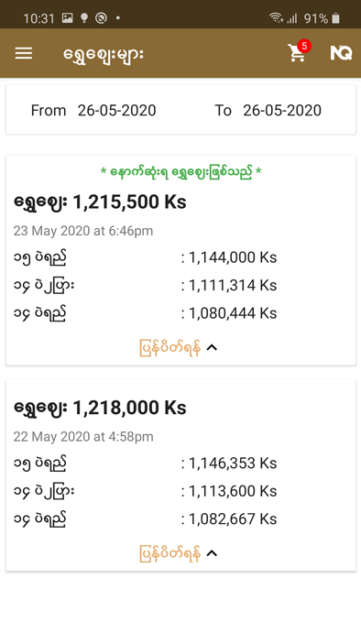Tap the battery indicator icon

coord(335,18)
